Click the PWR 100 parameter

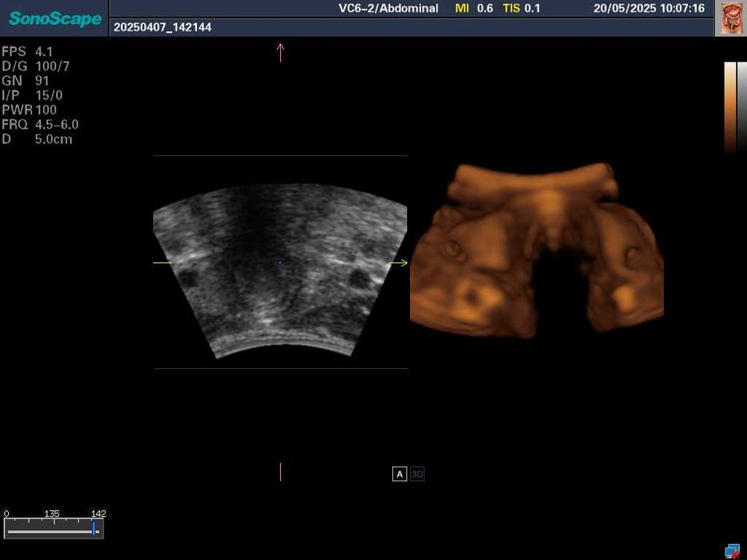pyautogui.click(x=29, y=110)
